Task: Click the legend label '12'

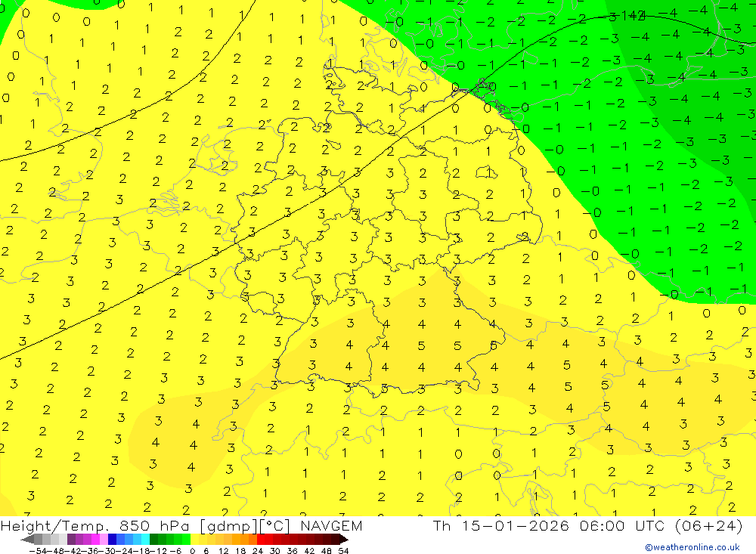Action: click(x=224, y=551)
